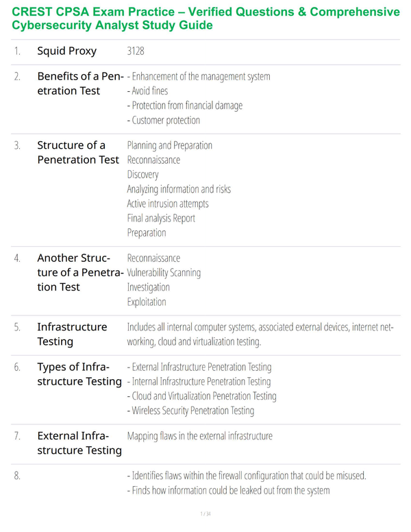This screenshot has width=411, height=532.
Task: Click the 1 / 34 page indicator
Action: pyautogui.click(x=206, y=513)
